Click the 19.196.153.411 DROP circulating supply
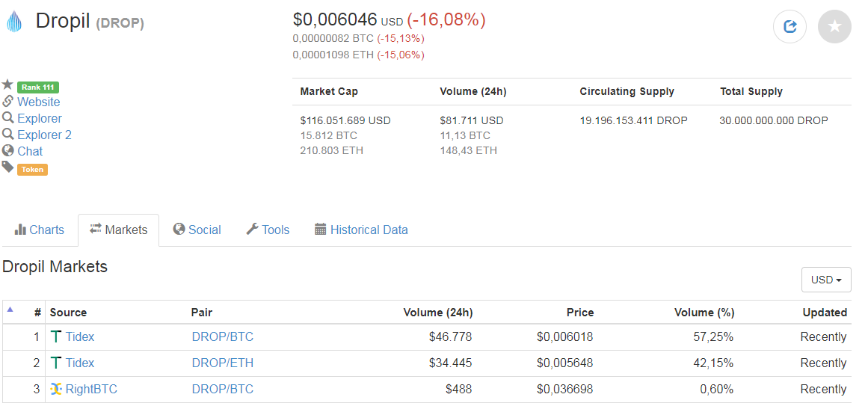The width and height of the screenshot is (868, 409). click(x=634, y=120)
